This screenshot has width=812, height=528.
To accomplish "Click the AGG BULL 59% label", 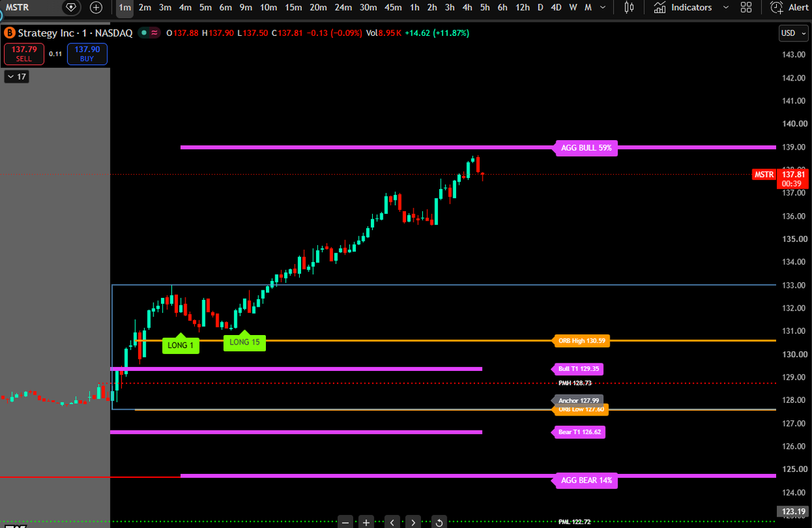I will (587, 148).
